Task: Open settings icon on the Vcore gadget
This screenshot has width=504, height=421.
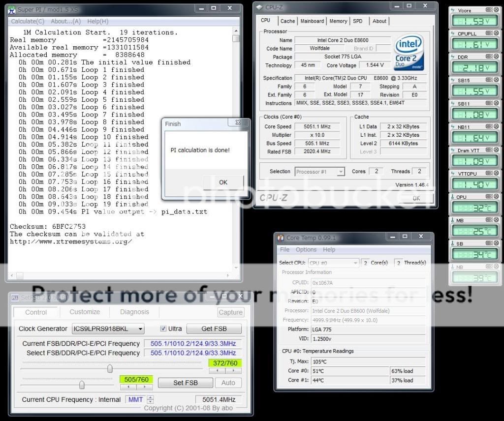Action: (x=489, y=10)
